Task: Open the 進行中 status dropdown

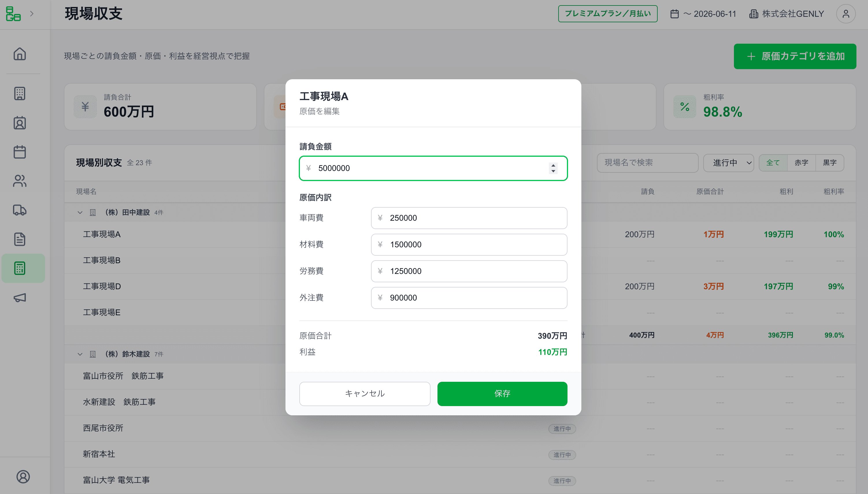Action: 728,163
